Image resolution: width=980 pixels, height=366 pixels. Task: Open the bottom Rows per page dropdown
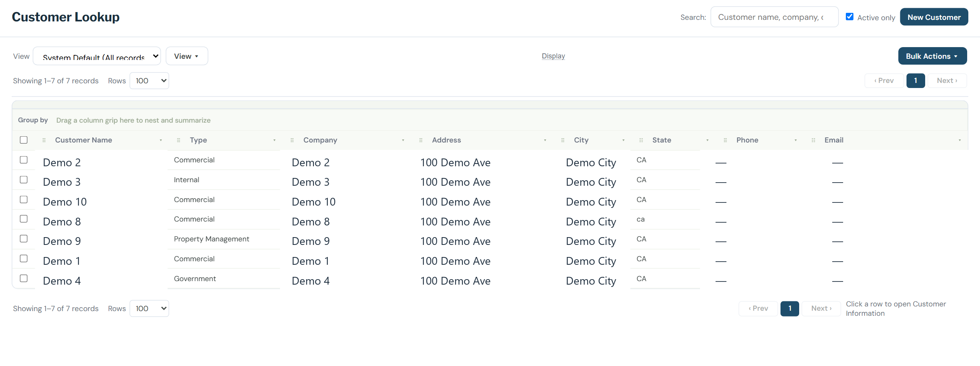[x=149, y=308]
